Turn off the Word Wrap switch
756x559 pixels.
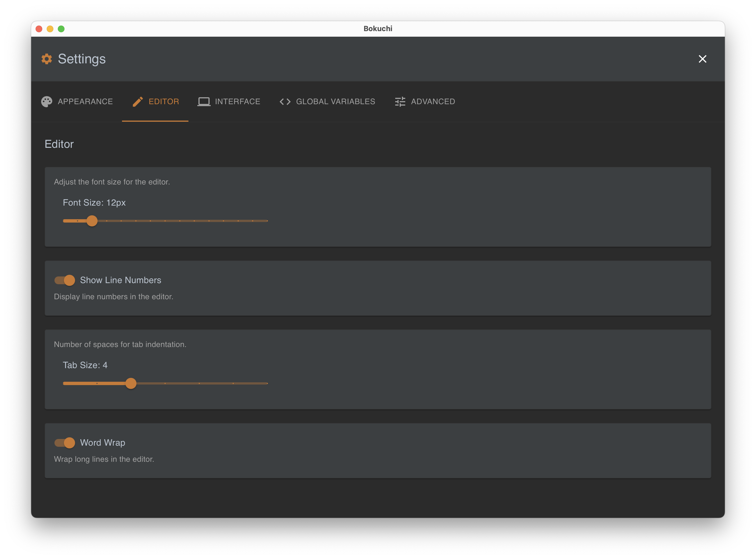click(65, 443)
